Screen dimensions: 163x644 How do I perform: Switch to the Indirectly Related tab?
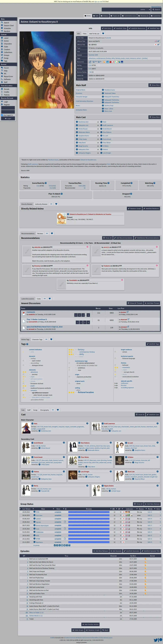coord(41,204)
